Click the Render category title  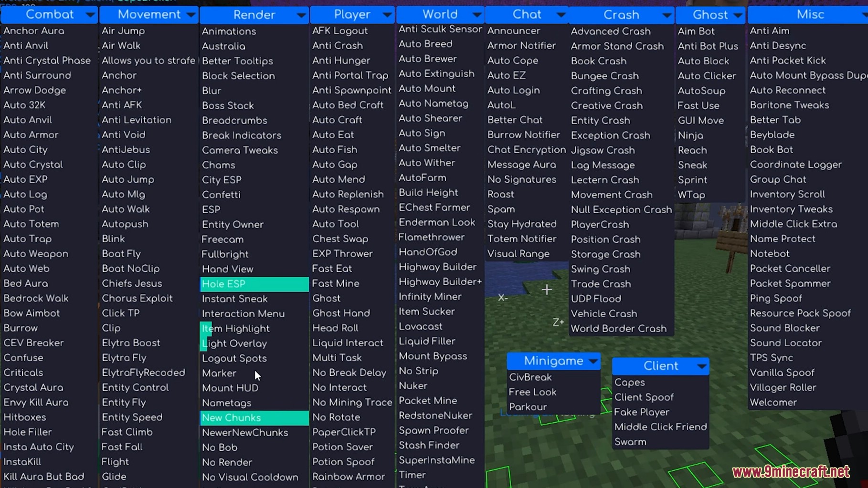[254, 15]
